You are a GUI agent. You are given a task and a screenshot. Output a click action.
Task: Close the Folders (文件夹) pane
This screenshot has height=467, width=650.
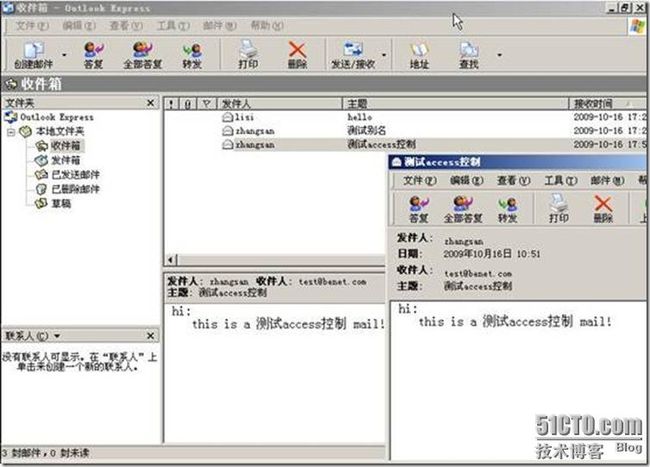150,103
